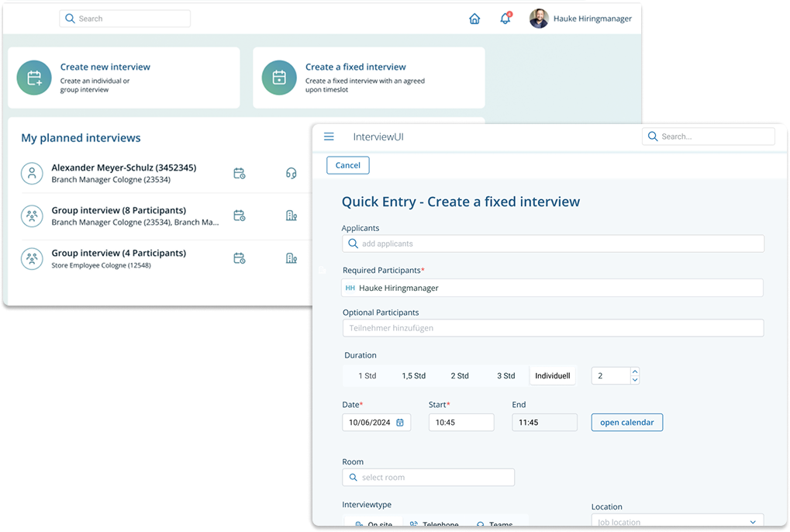Select the 3 Std duration option
Viewport: 790px width, 532px height.
[x=505, y=375]
